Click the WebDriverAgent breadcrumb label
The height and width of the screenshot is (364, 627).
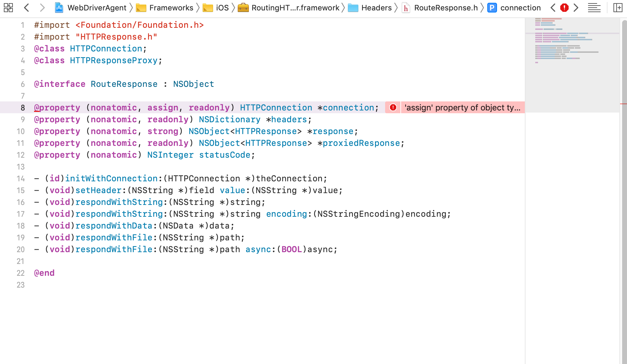click(97, 8)
